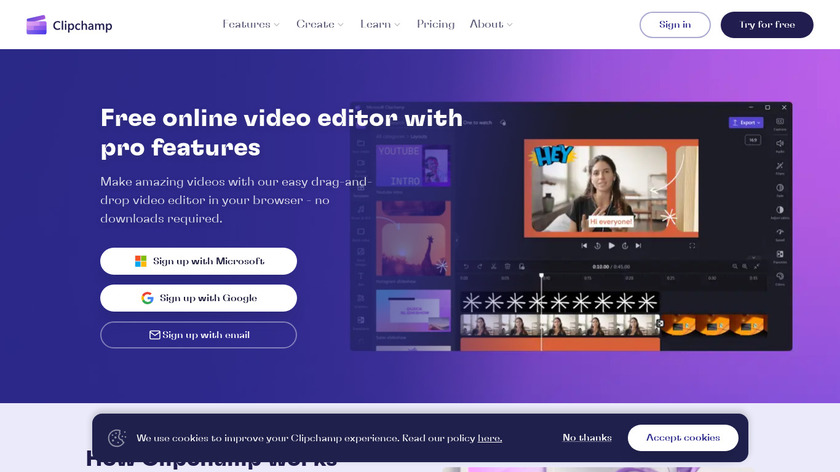Skip to the start of the video

coord(584,246)
